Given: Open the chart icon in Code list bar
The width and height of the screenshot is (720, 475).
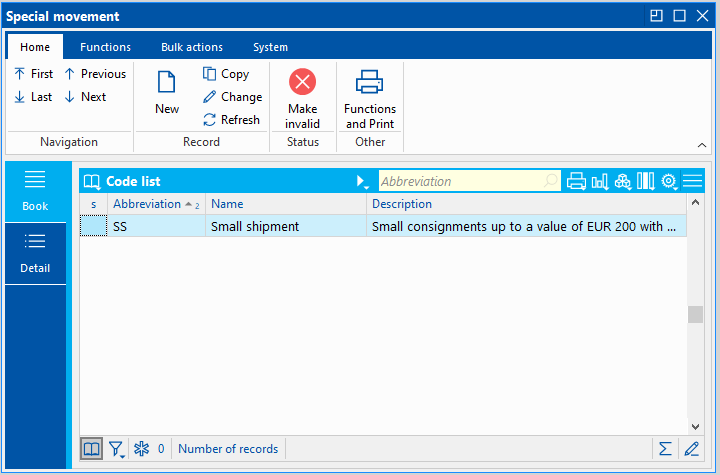Looking at the screenshot, I should (x=600, y=181).
